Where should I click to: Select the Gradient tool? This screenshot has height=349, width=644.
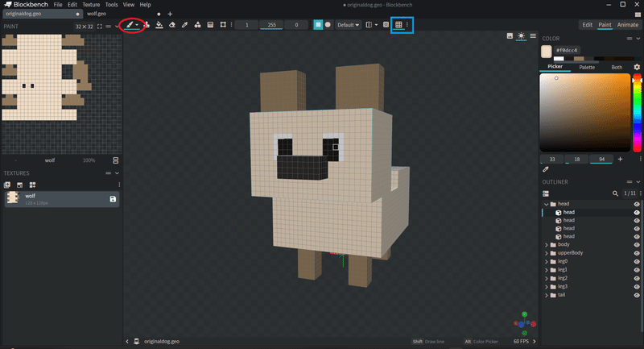pos(210,25)
